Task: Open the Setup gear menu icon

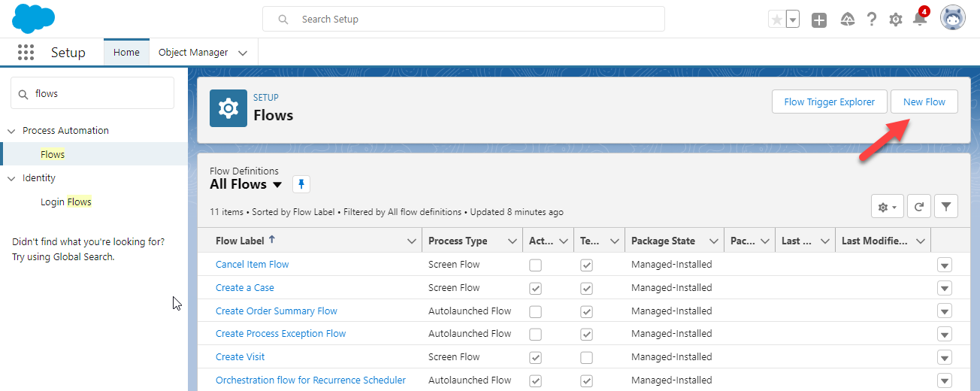Action: pyautogui.click(x=895, y=20)
